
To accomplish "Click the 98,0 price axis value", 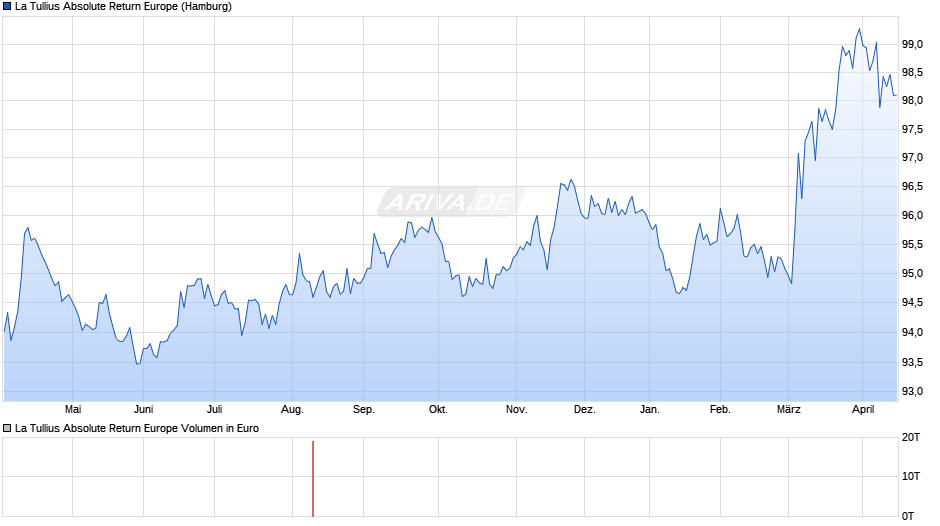I will [x=912, y=101].
